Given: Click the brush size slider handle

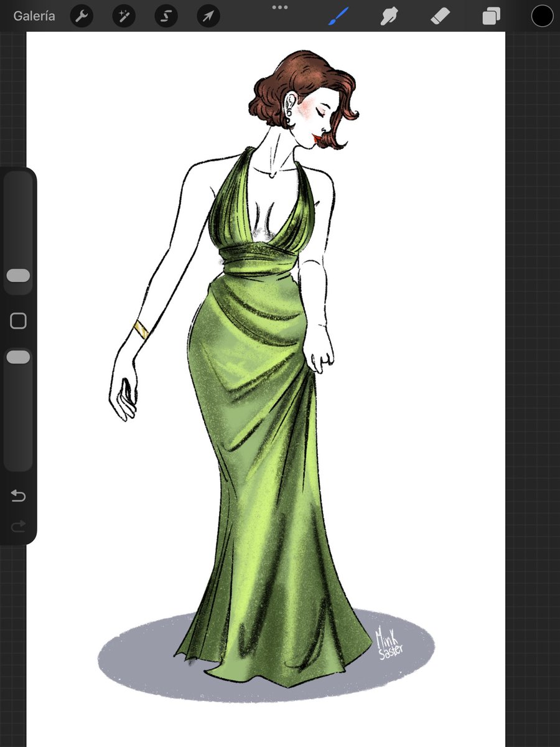Looking at the screenshot, I should (18, 275).
